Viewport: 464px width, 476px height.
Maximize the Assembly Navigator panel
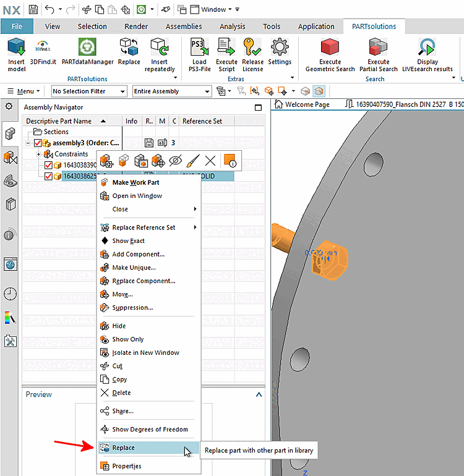pyautogui.click(x=258, y=108)
